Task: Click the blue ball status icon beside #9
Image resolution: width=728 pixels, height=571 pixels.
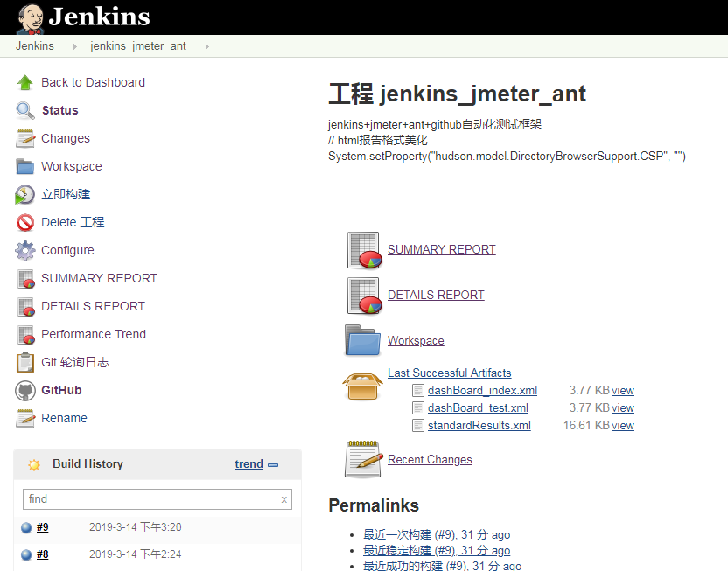Action: [x=27, y=526]
